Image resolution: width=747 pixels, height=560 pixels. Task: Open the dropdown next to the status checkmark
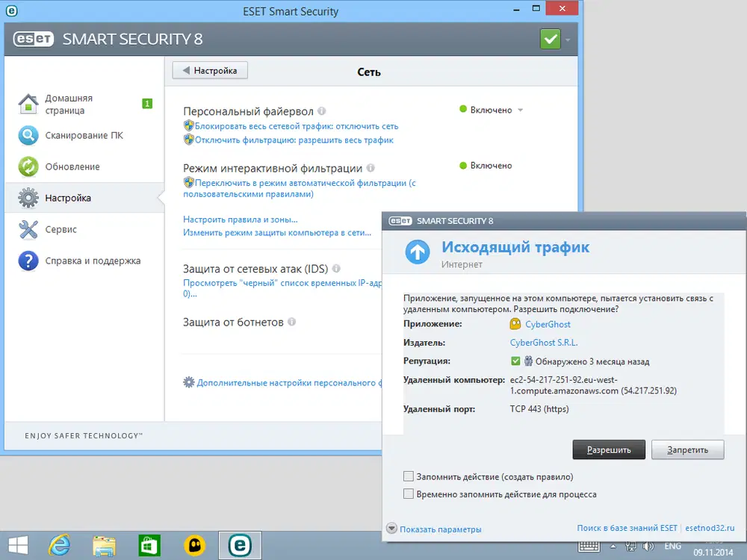[x=566, y=39]
